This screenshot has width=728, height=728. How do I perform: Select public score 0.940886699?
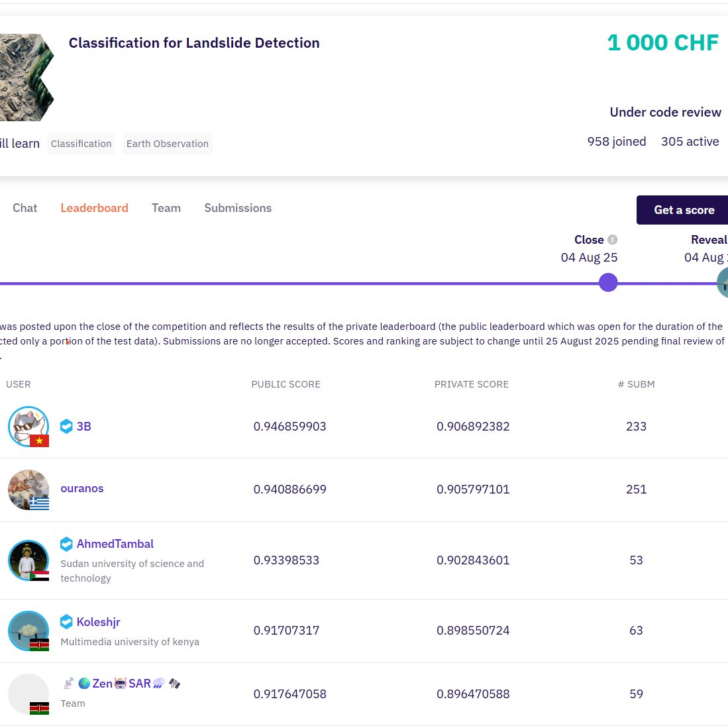(289, 490)
